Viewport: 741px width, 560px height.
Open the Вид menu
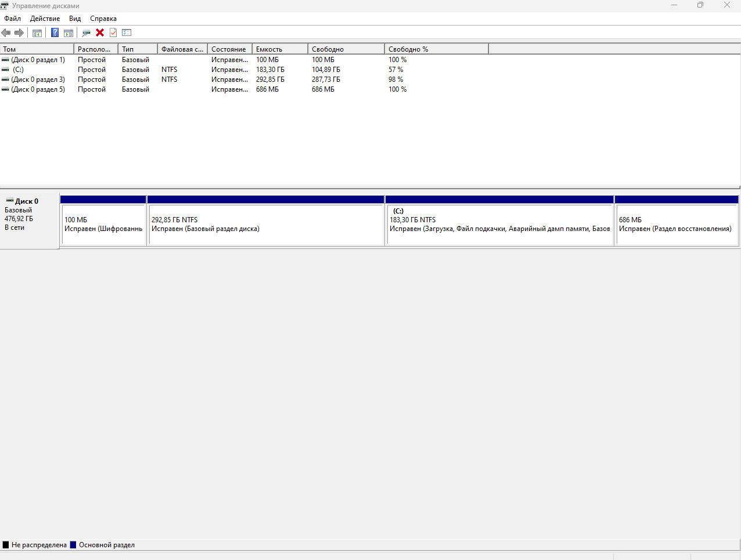pos(75,19)
